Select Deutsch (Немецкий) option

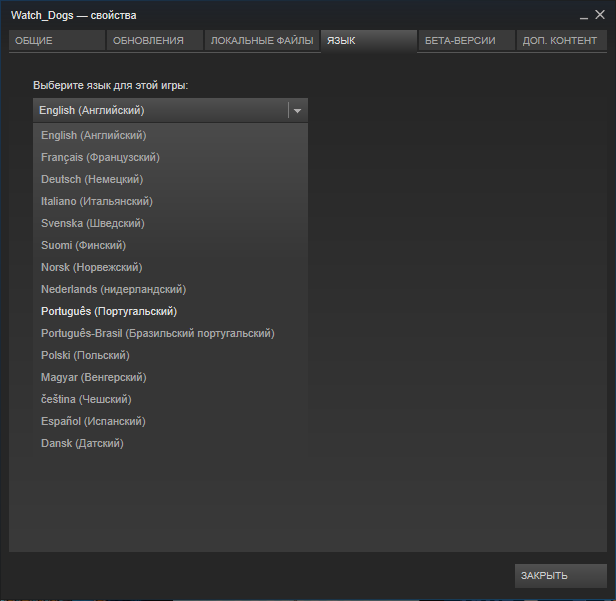170,179
